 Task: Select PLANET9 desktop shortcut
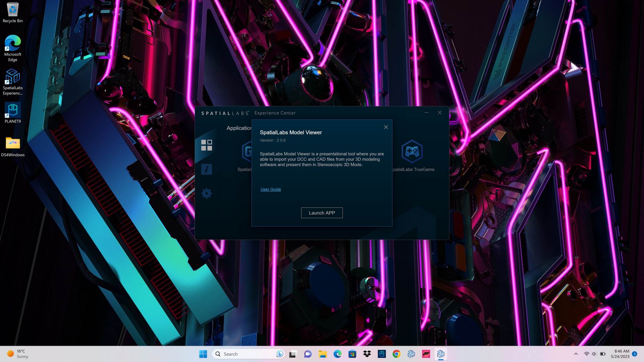pos(13,113)
